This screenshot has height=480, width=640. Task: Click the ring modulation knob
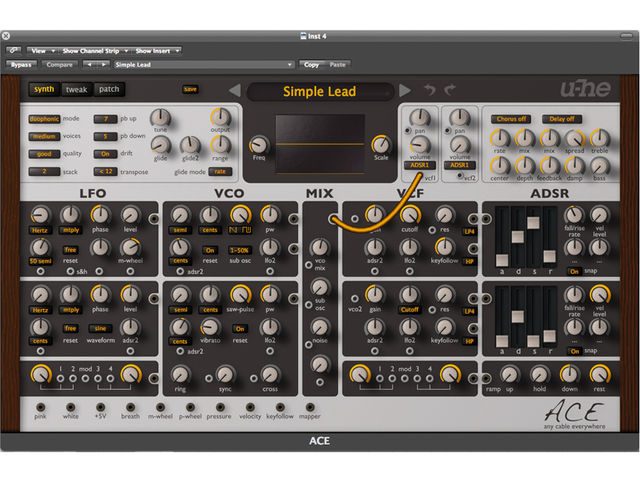(x=180, y=375)
